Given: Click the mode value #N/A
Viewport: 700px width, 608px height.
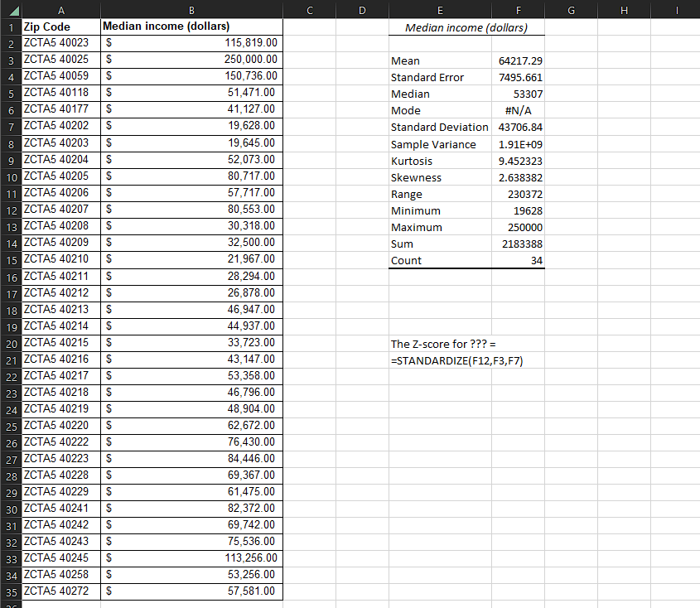Looking at the screenshot, I should click(x=518, y=110).
